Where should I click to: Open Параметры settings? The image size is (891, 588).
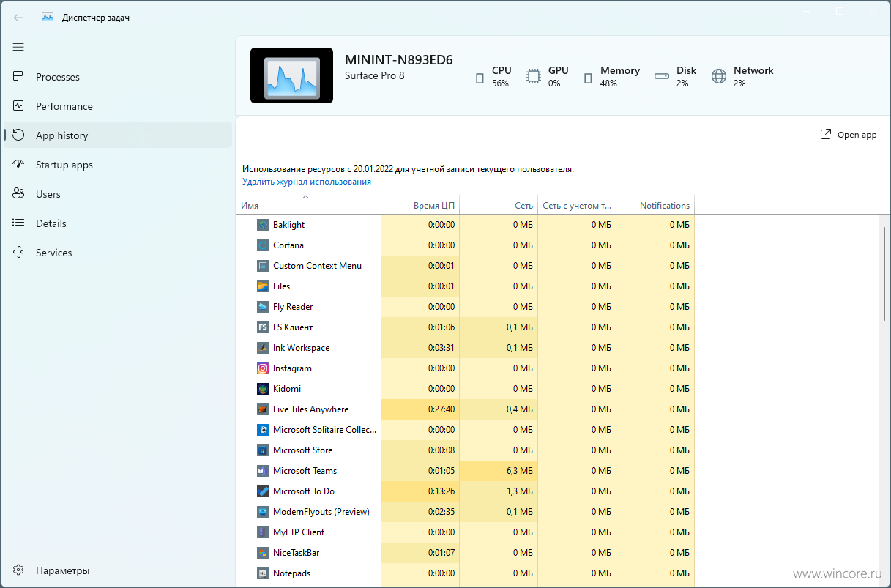[118, 570]
